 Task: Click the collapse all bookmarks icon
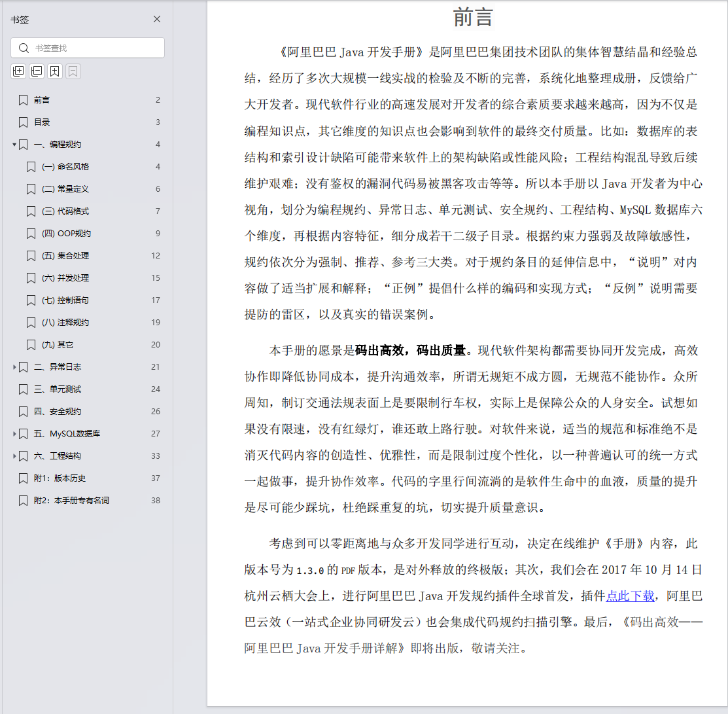[x=37, y=71]
